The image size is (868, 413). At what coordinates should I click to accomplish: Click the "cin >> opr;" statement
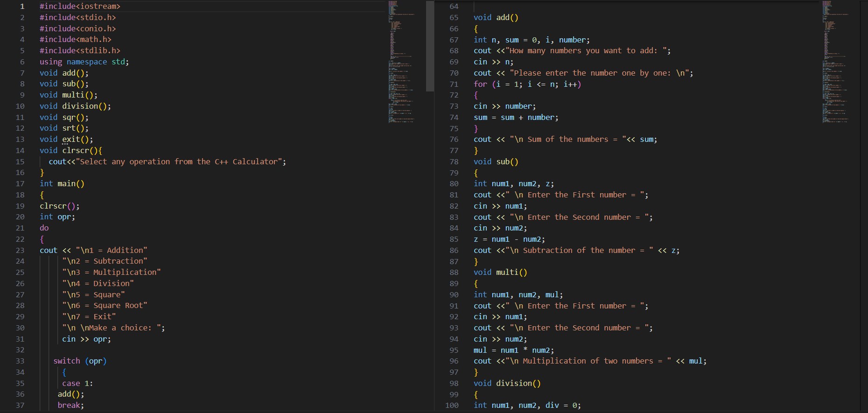pyautogui.click(x=86, y=339)
